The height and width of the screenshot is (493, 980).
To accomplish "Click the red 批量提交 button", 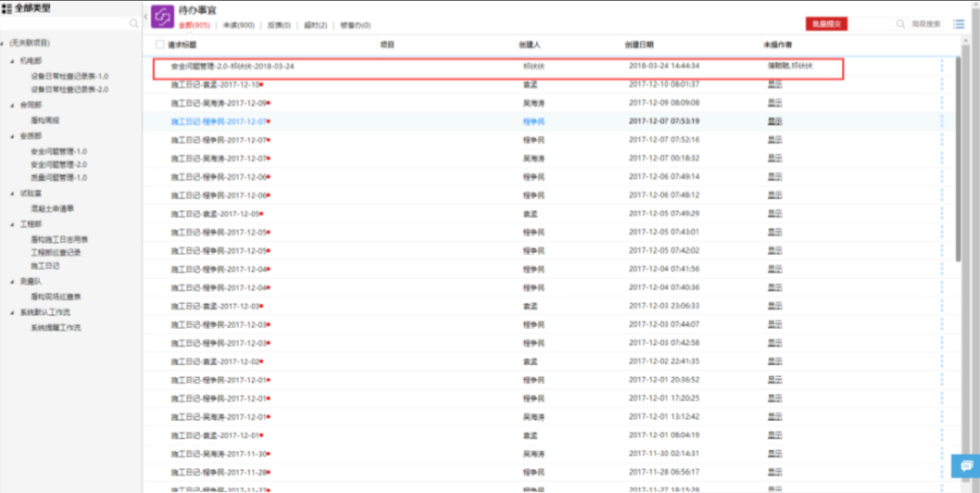I will tap(826, 24).
